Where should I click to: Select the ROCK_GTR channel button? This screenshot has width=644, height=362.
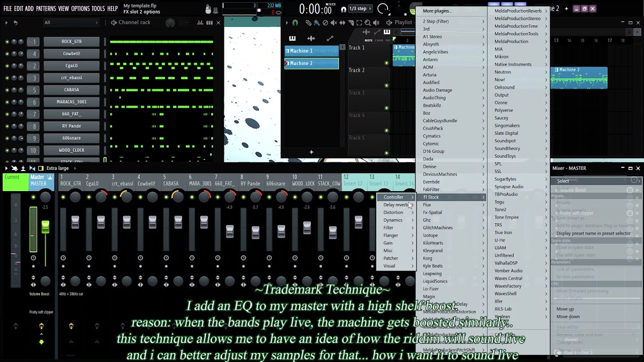click(x=71, y=42)
